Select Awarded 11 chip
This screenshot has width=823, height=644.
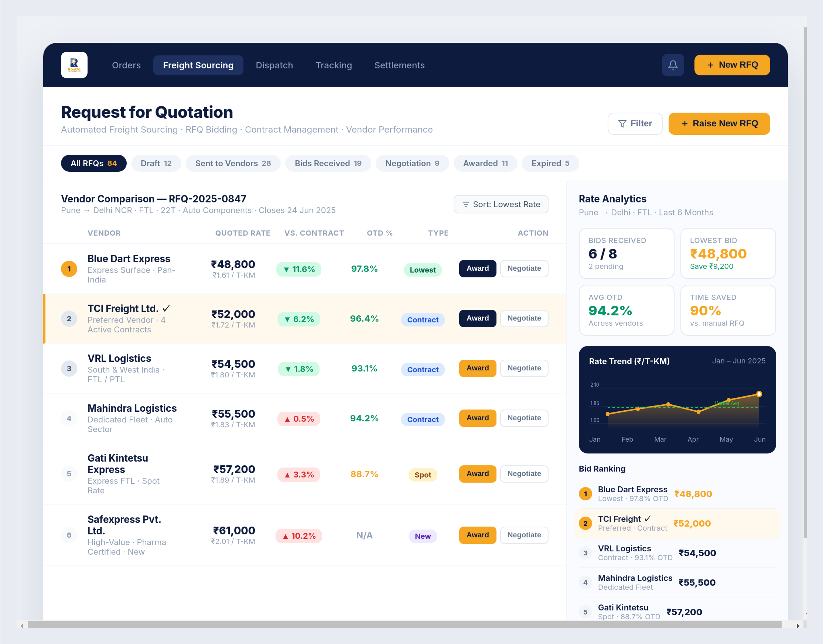click(485, 163)
